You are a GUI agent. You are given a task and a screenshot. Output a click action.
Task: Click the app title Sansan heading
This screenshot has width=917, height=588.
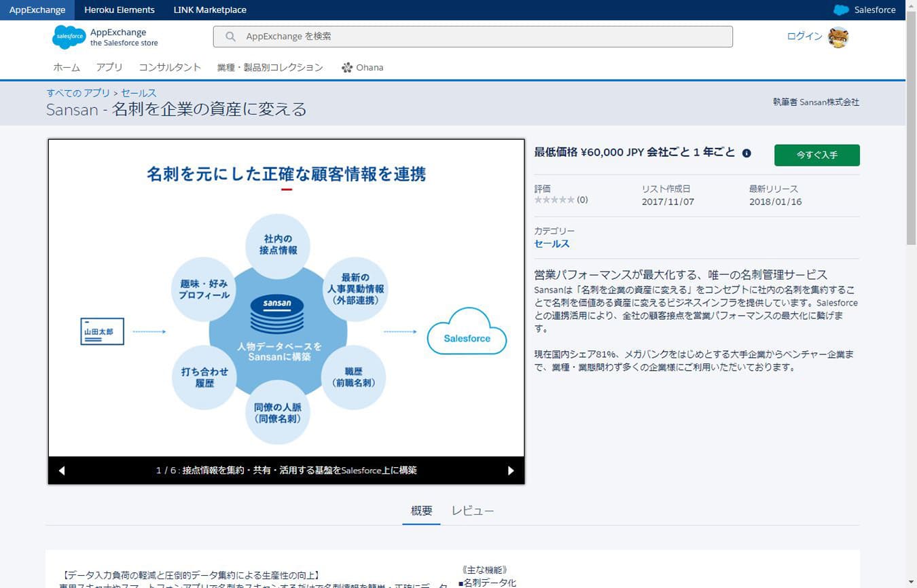tap(177, 109)
